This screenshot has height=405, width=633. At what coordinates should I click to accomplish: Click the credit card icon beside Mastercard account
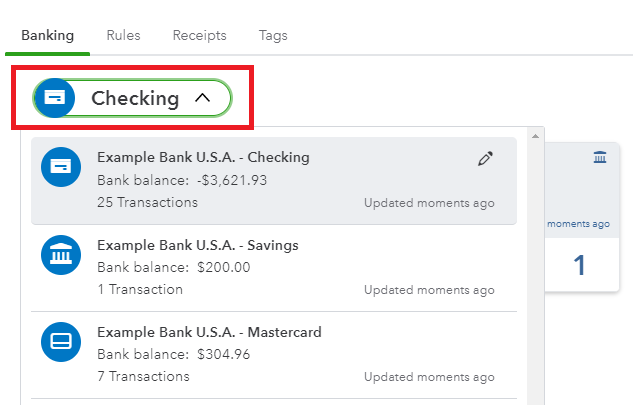61,342
